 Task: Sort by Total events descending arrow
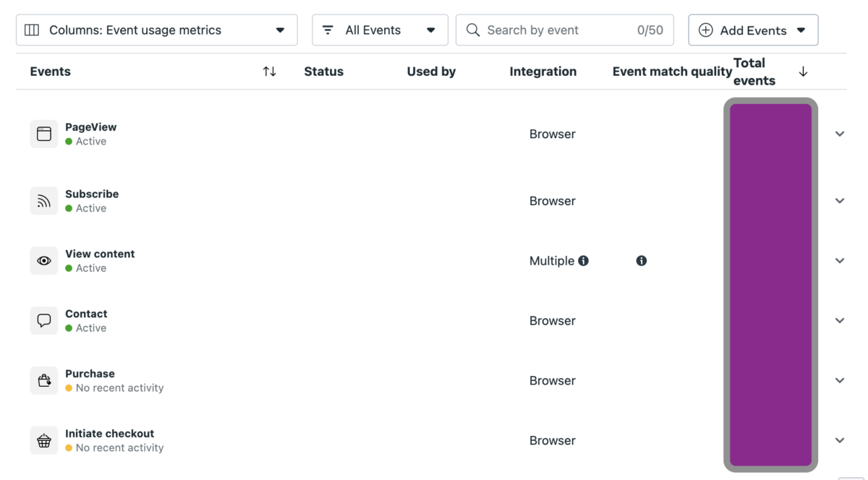click(803, 72)
